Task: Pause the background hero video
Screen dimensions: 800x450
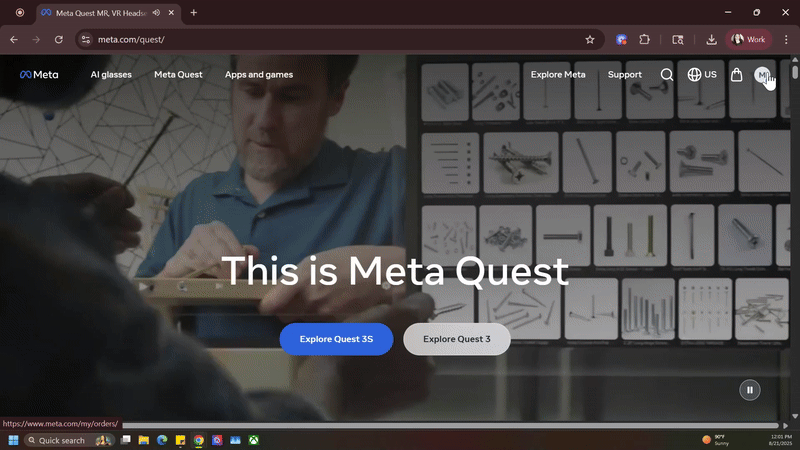Action: pos(749,390)
